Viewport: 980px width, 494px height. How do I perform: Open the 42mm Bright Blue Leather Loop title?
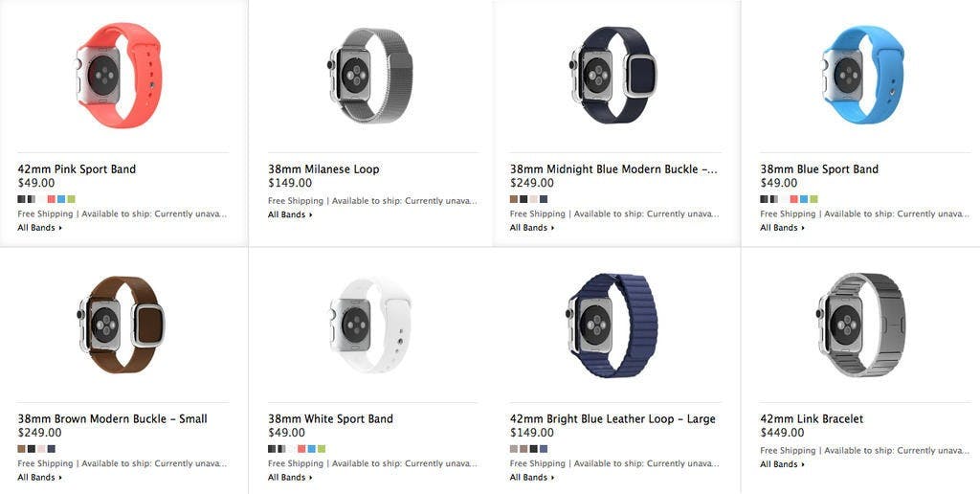click(x=612, y=419)
